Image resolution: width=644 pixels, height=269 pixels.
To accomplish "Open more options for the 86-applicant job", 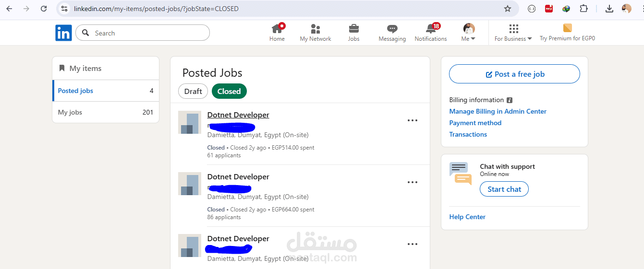I will click(x=413, y=182).
